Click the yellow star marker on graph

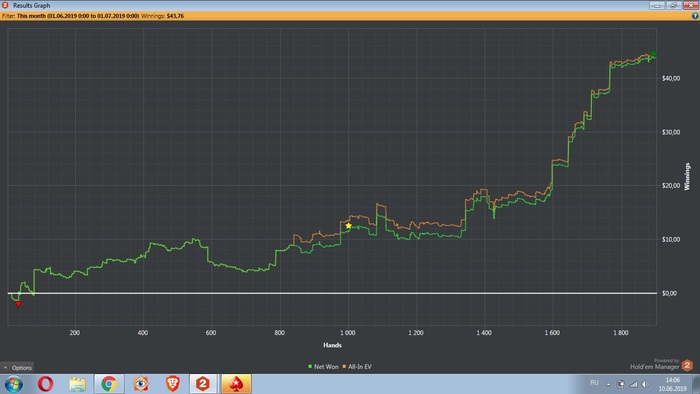[x=349, y=226]
